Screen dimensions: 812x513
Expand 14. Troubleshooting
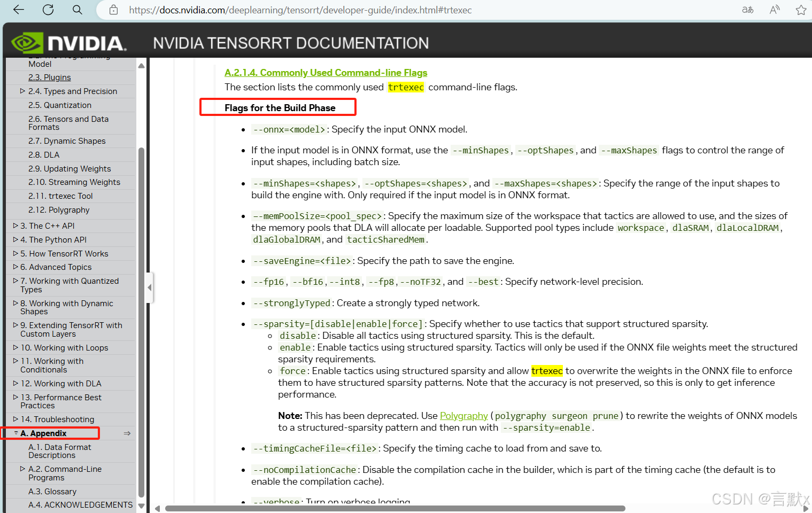coord(16,419)
